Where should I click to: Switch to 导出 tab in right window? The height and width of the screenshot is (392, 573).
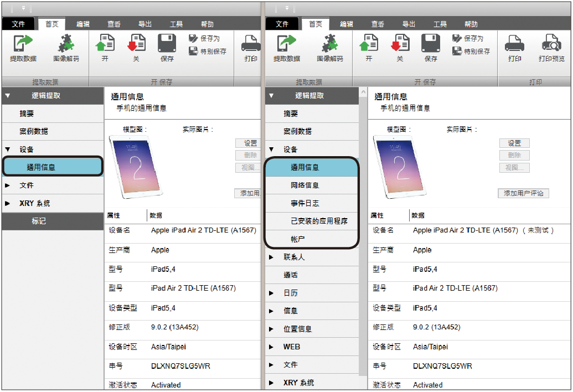[409, 24]
